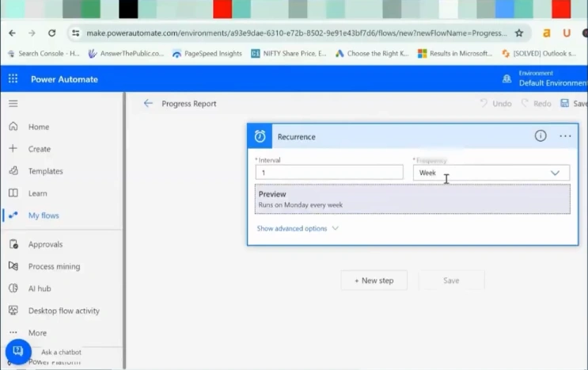Open the Frequency dropdown showing Week

[491, 173]
